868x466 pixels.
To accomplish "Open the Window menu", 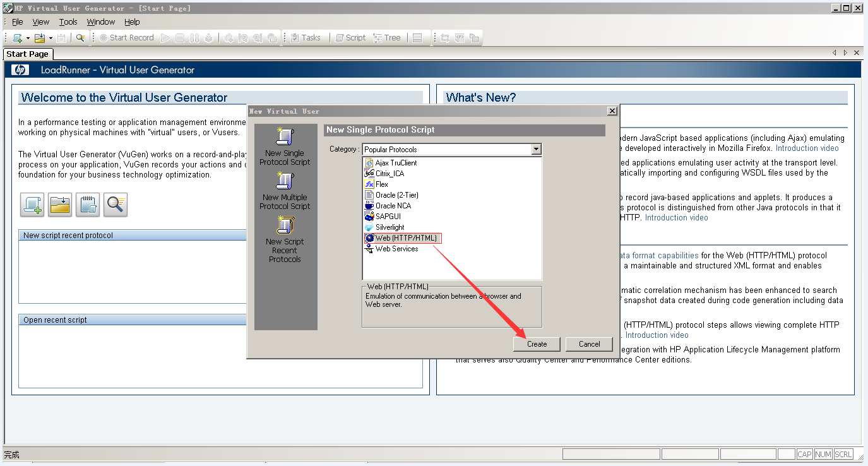I will 101,21.
